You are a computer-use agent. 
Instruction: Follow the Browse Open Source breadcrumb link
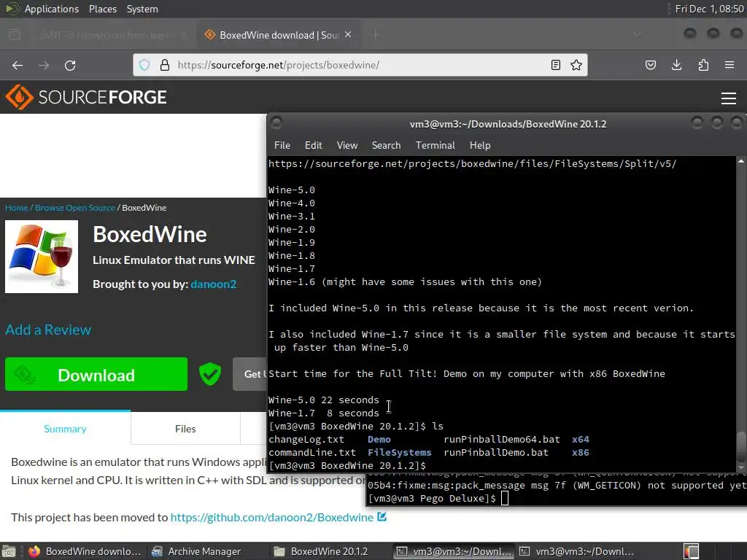point(75,208)
